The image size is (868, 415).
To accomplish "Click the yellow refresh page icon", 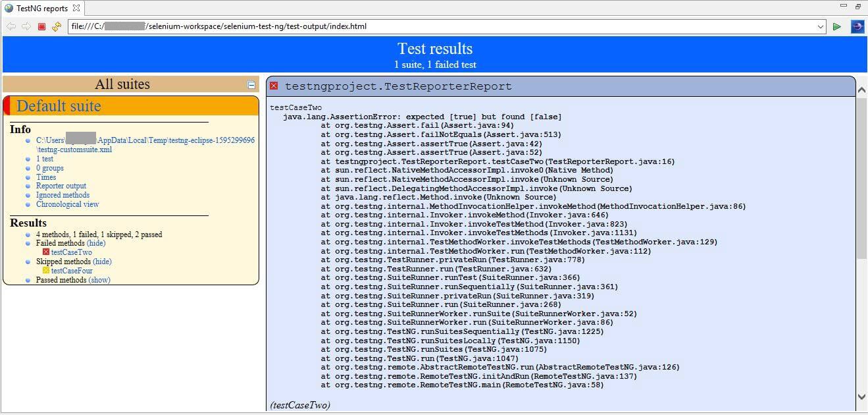I will tap(57, 26).
